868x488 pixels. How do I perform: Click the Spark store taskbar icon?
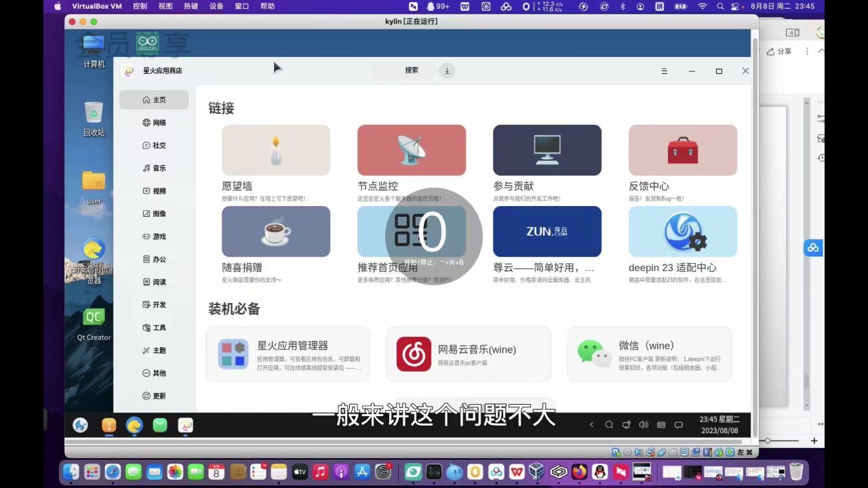pos(185,425)
